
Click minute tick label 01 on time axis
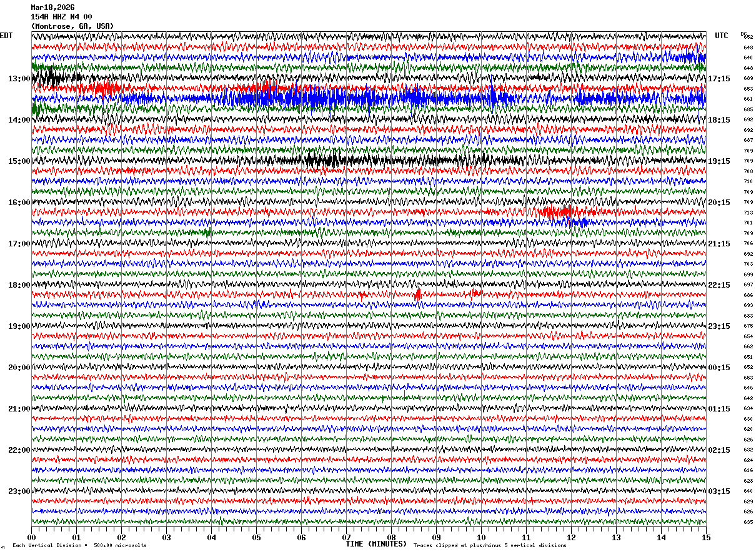coord(76,537)
